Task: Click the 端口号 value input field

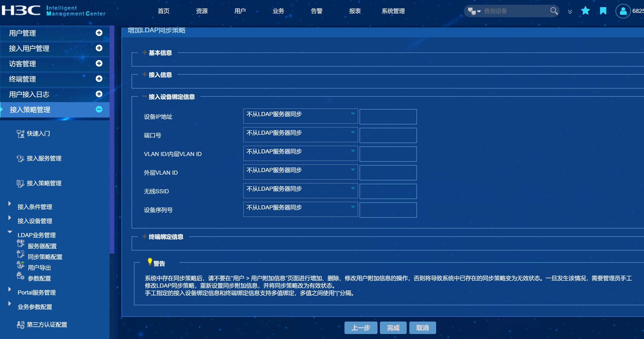Action: click(388, 135)
